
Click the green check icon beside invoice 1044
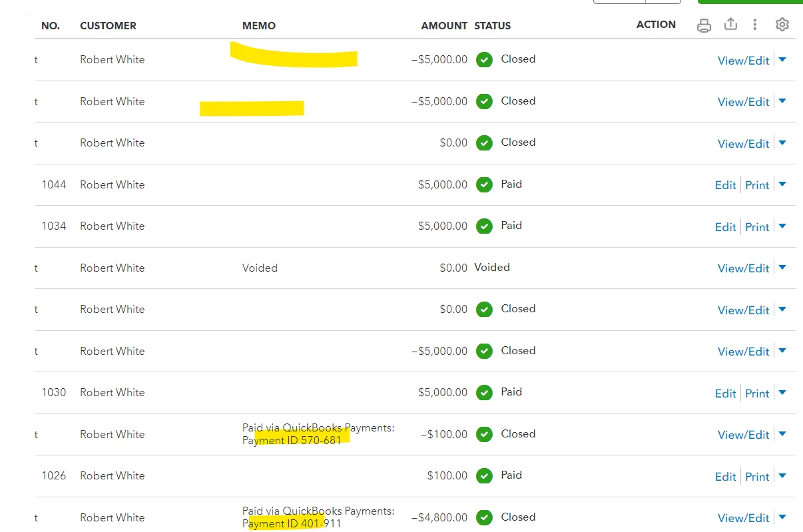tap(484, 184)
